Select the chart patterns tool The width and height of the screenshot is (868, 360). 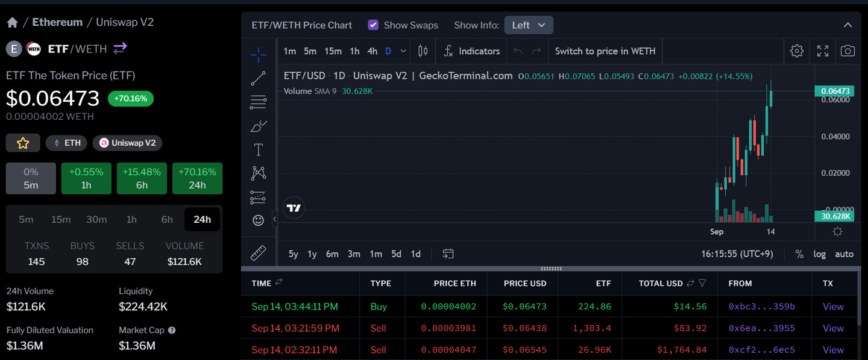click(x=258, y=173)
